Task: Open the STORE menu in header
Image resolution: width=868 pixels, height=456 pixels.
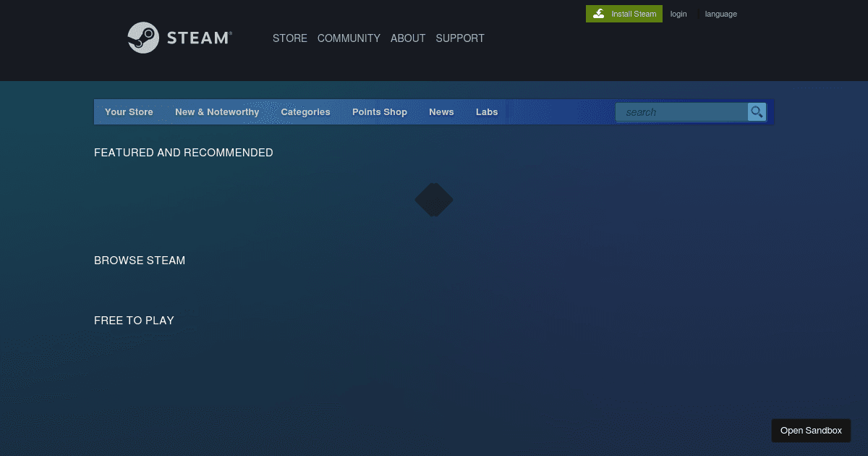Action: coord(289,38)
